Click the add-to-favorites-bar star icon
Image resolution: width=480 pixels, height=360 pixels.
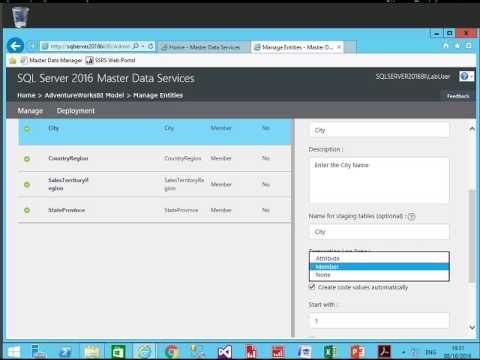click(x=13, y=60)
